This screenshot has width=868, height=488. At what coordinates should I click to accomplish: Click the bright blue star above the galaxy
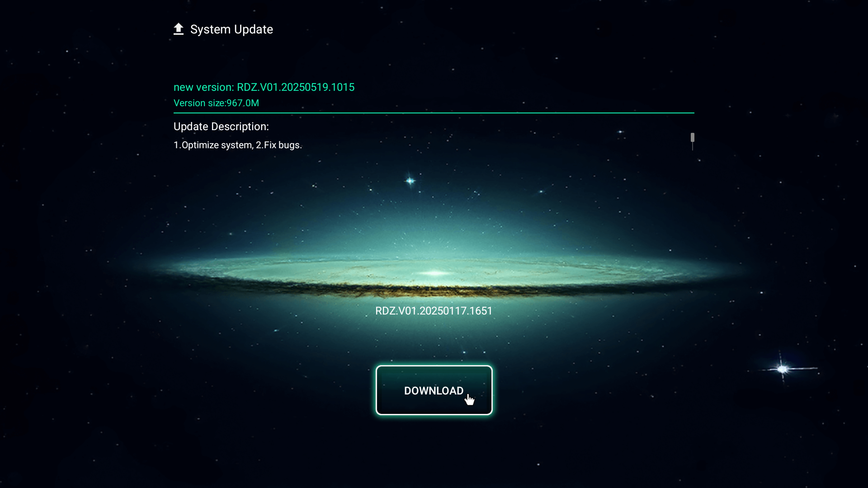tap(410, 181)
